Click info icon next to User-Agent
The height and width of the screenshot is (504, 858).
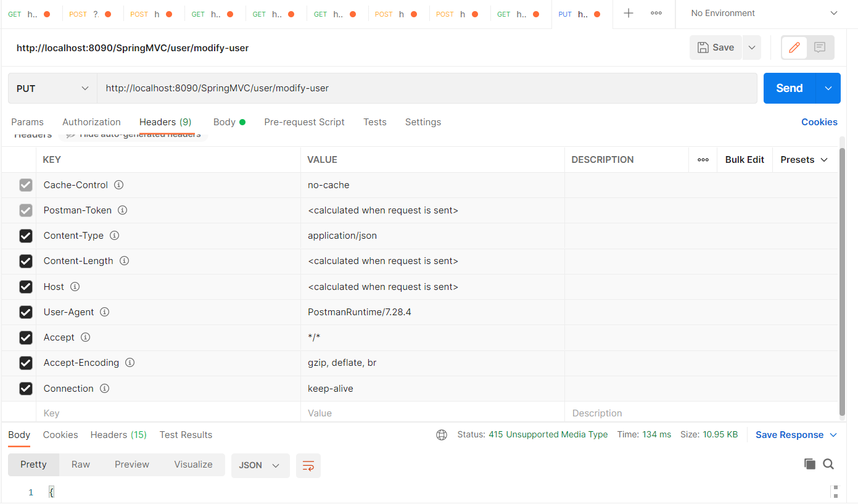(105, 312)
